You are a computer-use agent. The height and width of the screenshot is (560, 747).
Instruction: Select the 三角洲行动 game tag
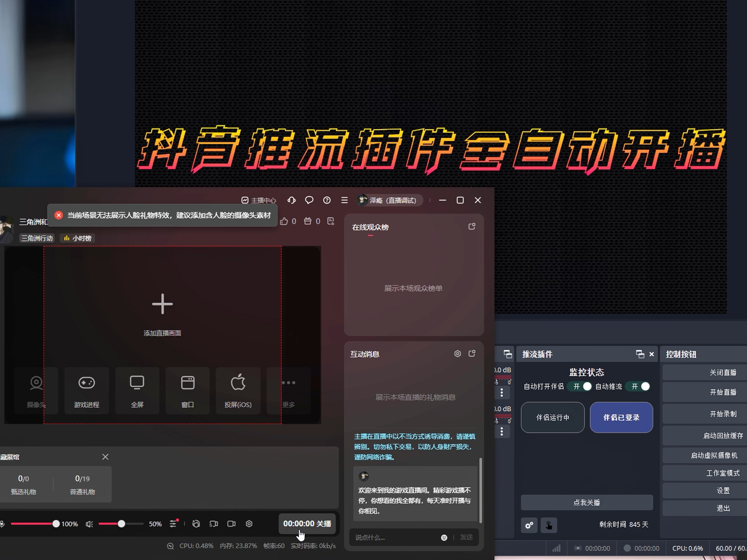tap(37, 238)
